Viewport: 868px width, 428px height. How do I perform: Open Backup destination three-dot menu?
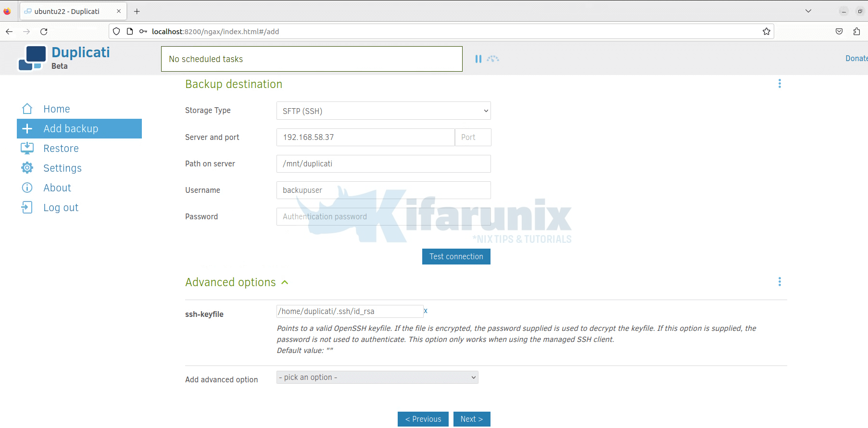780,84
